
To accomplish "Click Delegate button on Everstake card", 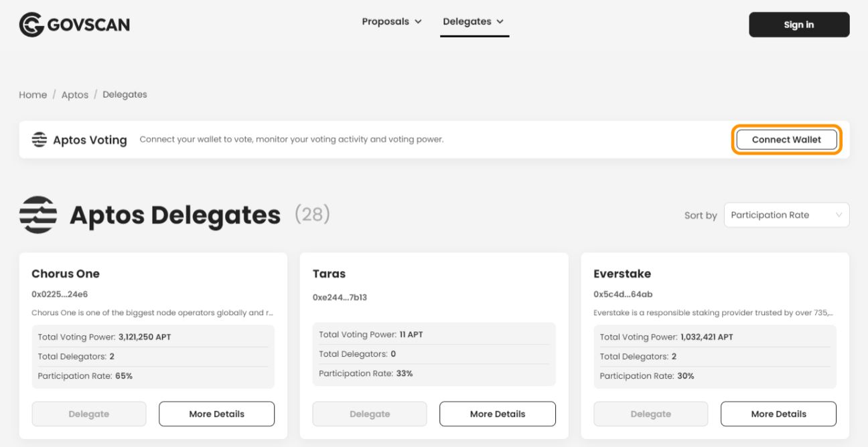I will tap(650, 414).
